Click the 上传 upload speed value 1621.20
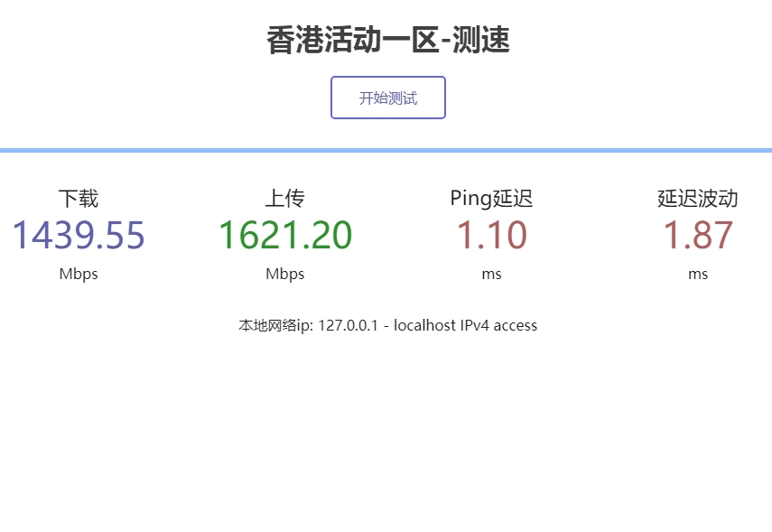 tap(284, 235)
